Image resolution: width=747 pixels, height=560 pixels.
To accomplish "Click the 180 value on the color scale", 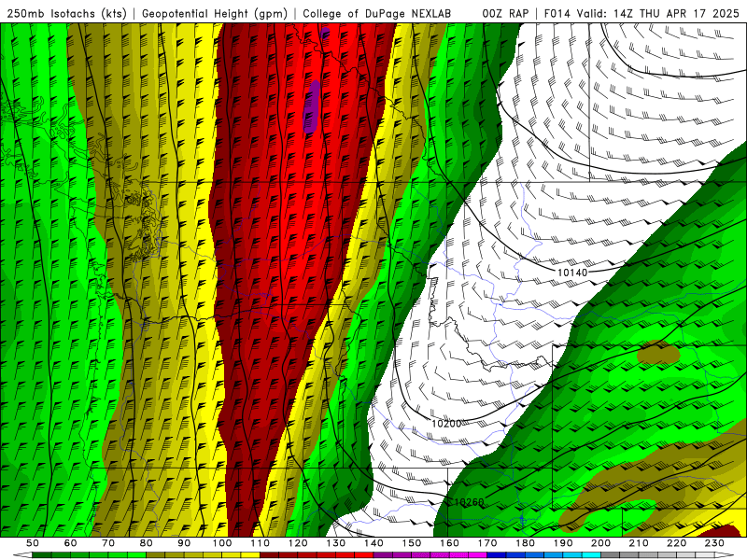I will (x=525, y=543).
